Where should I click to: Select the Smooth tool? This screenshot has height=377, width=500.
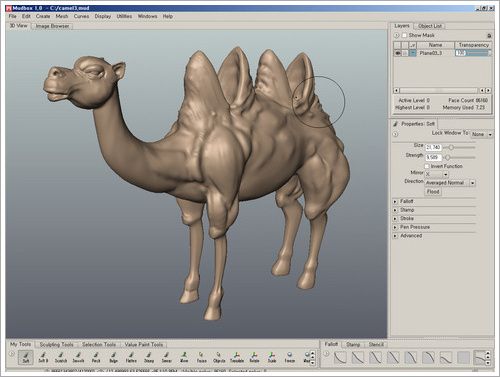[78, 357]
